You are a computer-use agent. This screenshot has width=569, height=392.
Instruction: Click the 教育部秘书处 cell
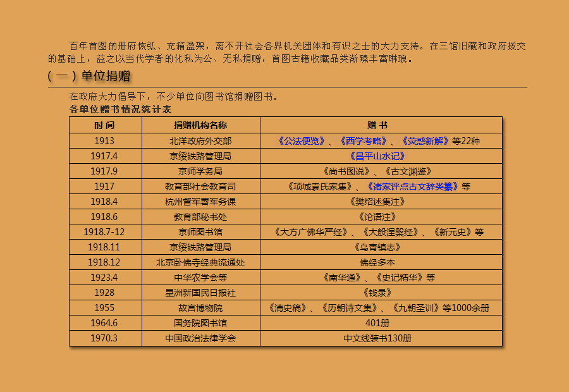(x=200, y=217)
